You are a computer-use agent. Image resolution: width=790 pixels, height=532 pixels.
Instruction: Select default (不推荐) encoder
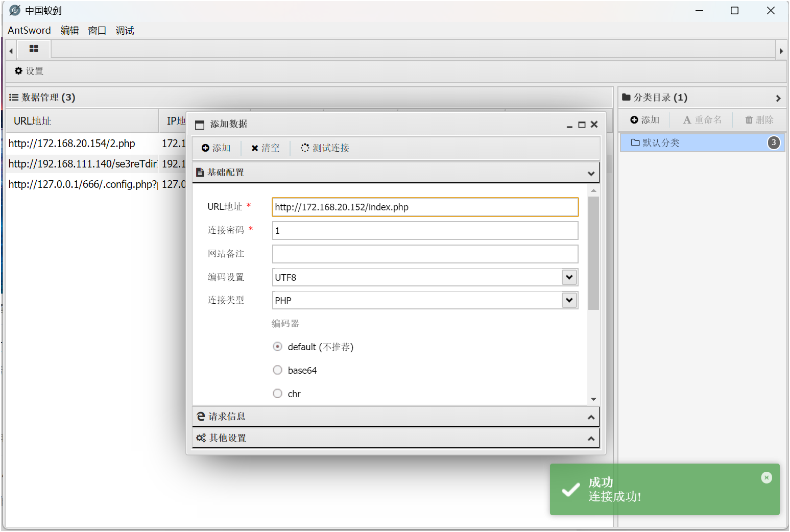tap(277, 347)
